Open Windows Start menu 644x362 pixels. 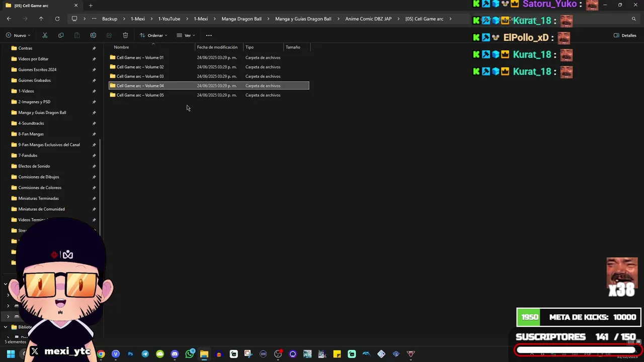point(11,354)
